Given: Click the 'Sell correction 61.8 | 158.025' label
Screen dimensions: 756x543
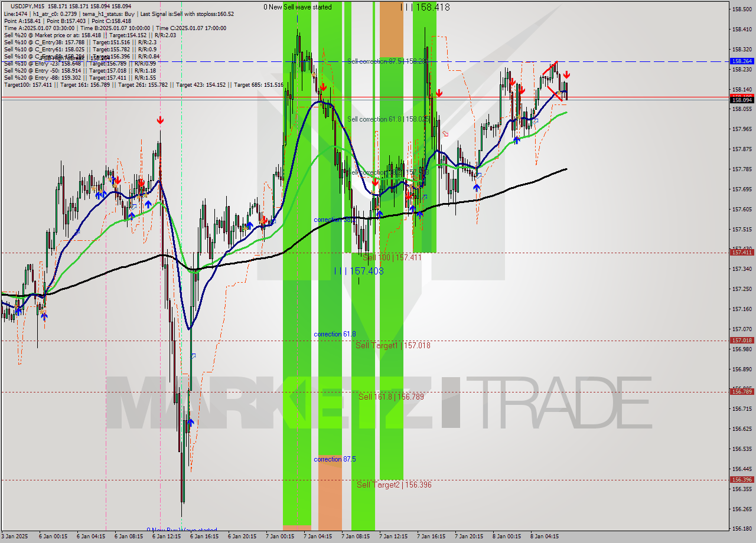Looking at the screenshot, I should [x=389, y=119].
